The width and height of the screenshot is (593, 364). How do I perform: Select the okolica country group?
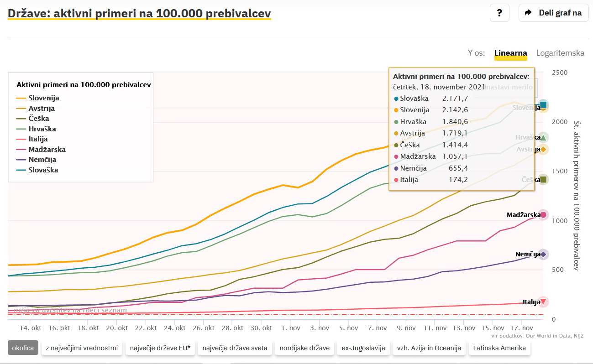tap(23, 348)
